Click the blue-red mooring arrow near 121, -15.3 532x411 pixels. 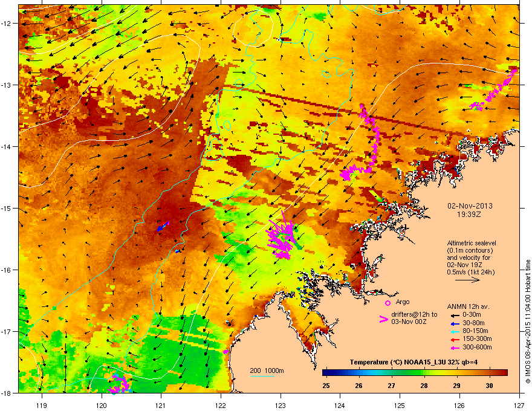(x=163, y=226)
